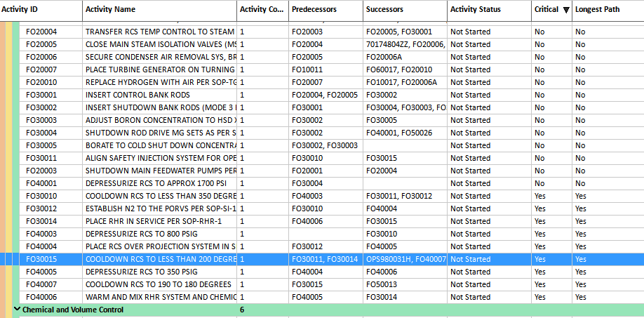The image size is (644, 318).
Task: Select highlighted activity ID FO30015
Action: (x=41, y=259)
